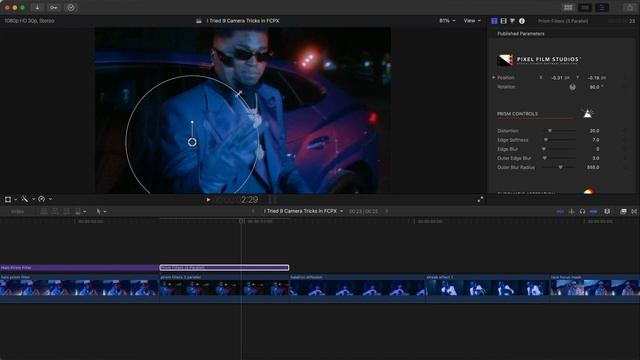Click the connect clip edit icon
The image size is (640, 360).
(44, 211)
